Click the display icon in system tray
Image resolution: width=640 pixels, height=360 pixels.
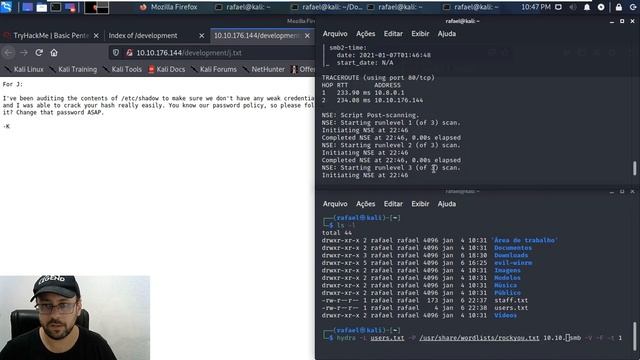558,7
